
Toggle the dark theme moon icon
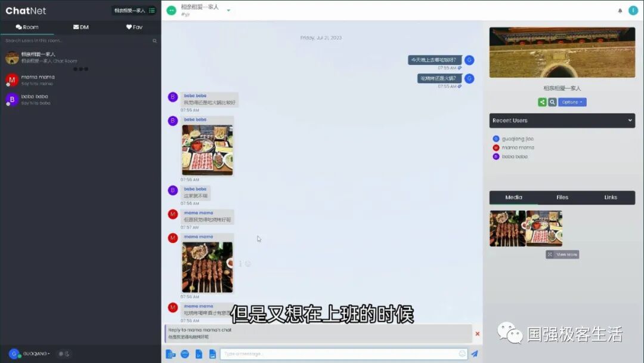click(x=67, y=353)
